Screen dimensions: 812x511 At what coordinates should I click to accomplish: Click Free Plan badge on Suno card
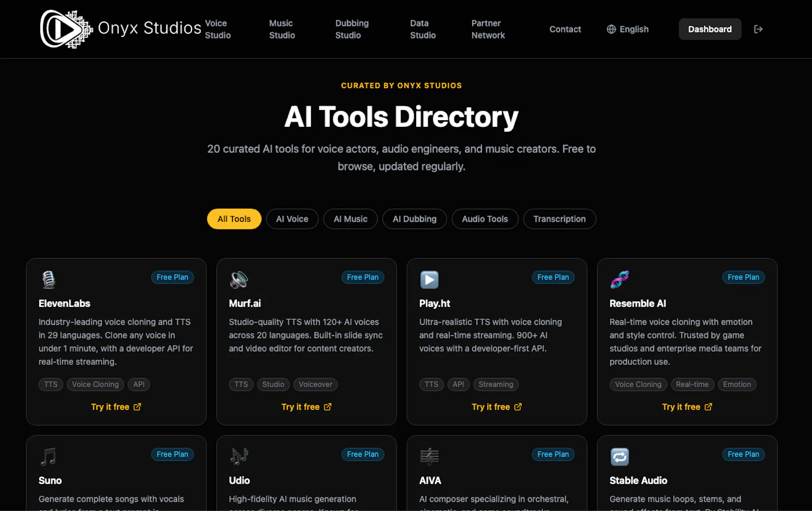tap(172, 454)
